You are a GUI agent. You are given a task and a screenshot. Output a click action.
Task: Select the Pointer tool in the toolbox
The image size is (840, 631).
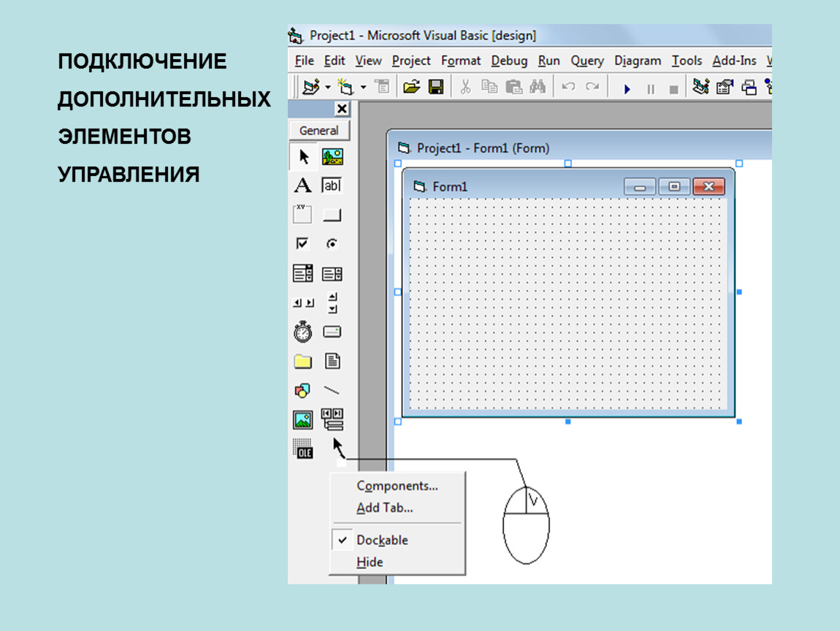point(303,157)
